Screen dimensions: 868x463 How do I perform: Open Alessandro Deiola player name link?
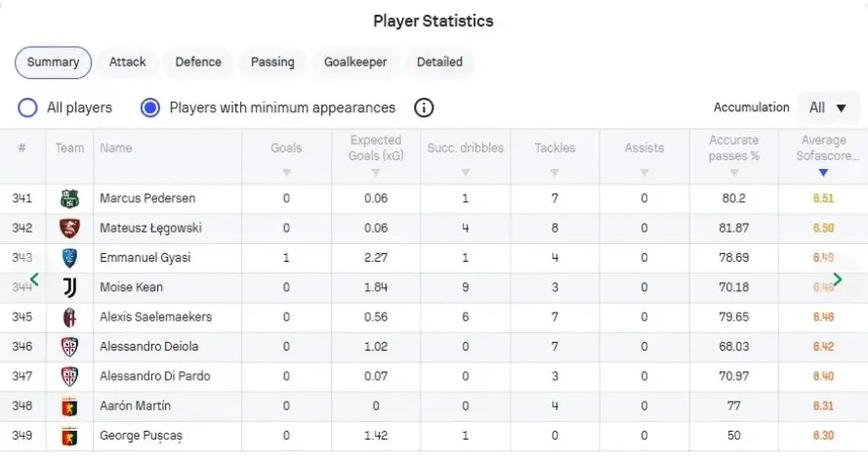(x=149, y=347)
